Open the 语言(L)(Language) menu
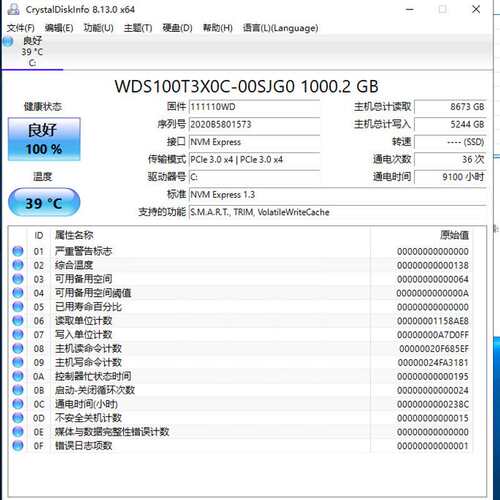This screenshot has height=500, width=500. pos(280,28)
